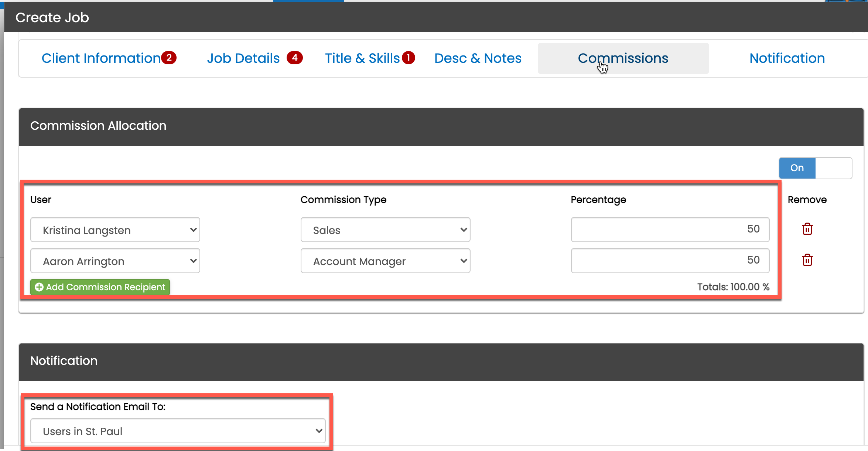Edit percentage field for Aaron Arrington
The image size is (868, 451).
(670, 261)
